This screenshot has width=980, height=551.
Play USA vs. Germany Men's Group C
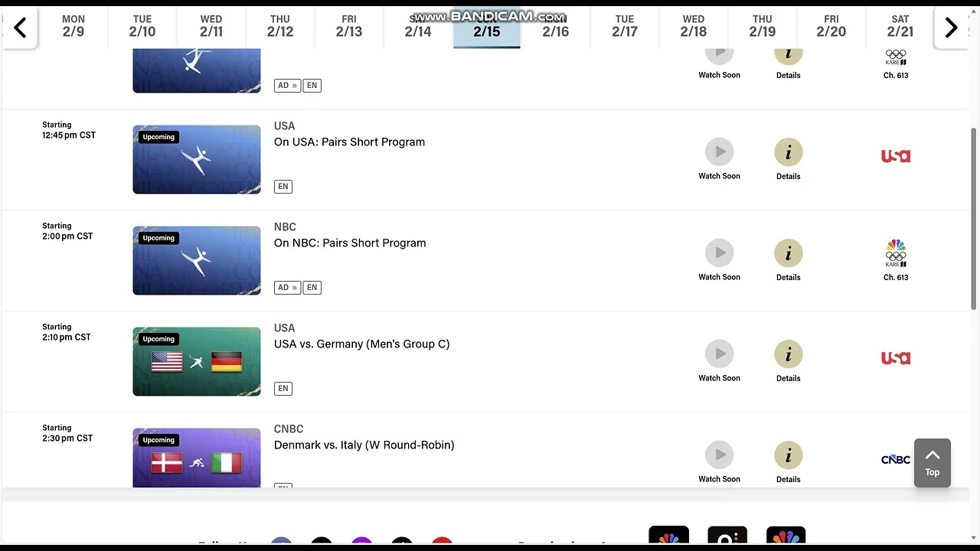point(720,354)
